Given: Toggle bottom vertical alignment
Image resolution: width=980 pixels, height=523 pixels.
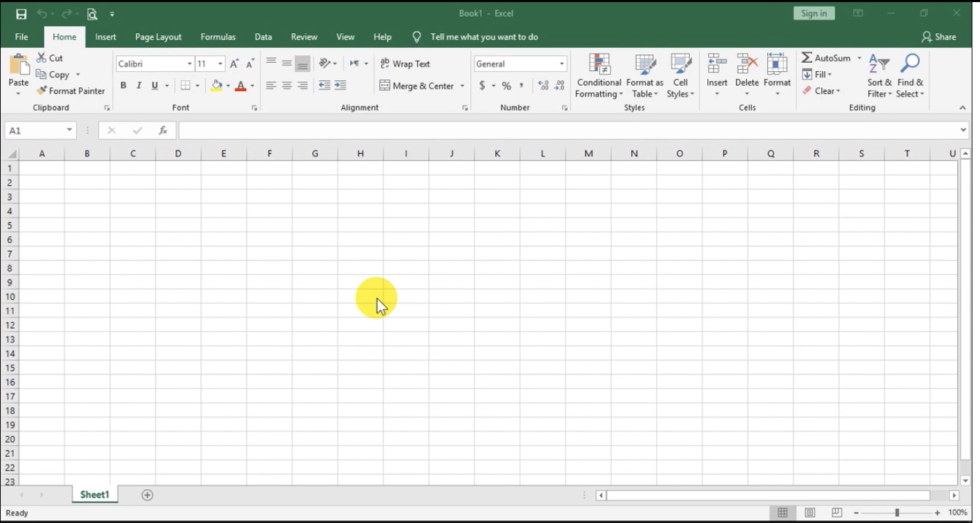Looking at the screenshot, I should point(302,64).
